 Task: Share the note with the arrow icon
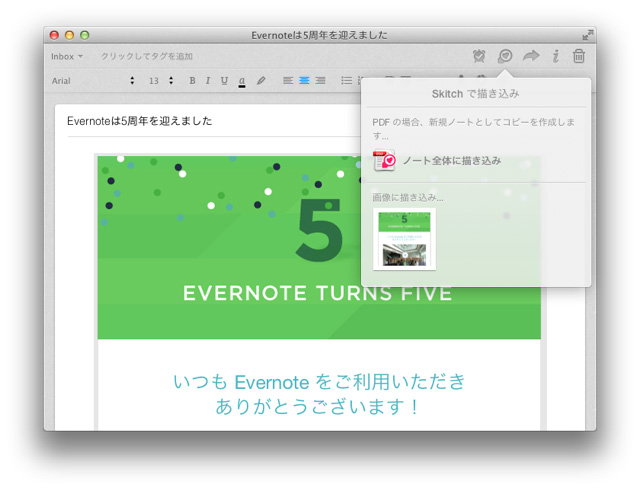point(531,56)
